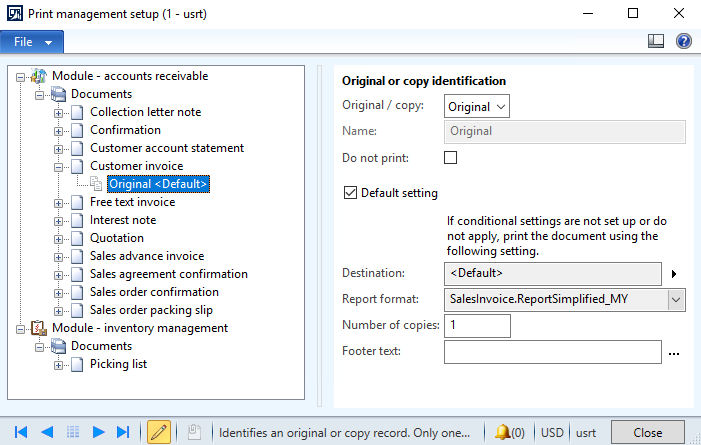Screen dimensions: 701x445
Task: Click the Number of copies field
Action: click(x=477, y=326)
